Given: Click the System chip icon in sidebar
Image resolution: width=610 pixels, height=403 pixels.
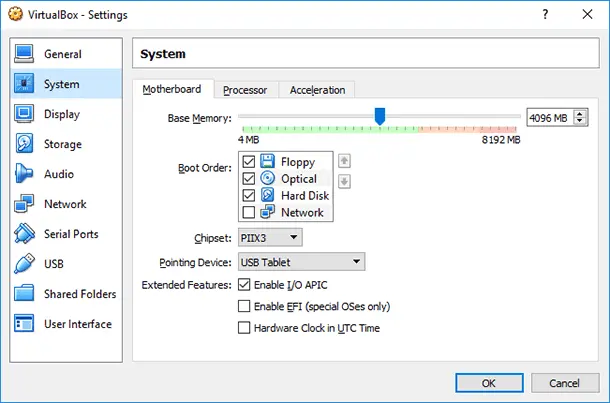Looking at the screenshot, I should click(x=24, y=83).
